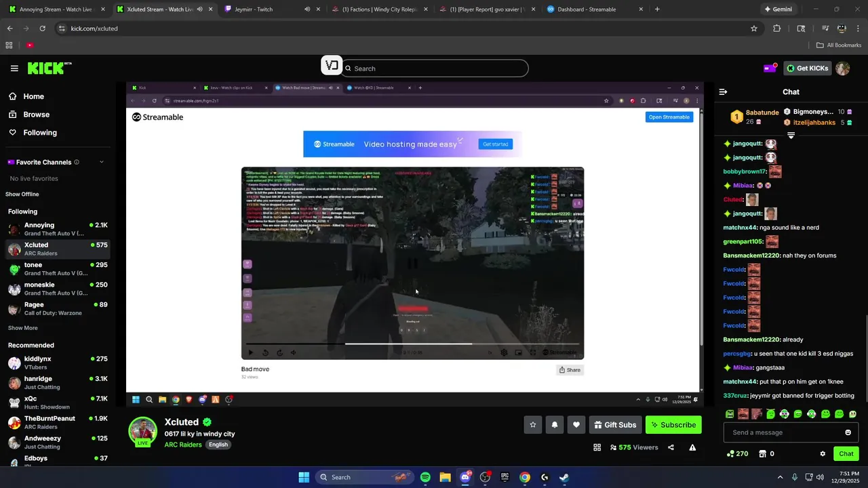This screenshot has width=868, height=488.
Task: Click the Windows Start button
Action: [x=304, y=477]
